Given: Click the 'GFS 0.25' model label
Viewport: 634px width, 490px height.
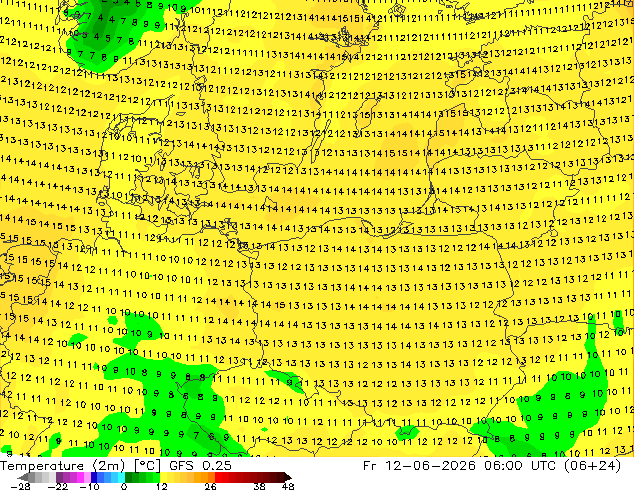Looking at the screenshot, I should 200,466.
